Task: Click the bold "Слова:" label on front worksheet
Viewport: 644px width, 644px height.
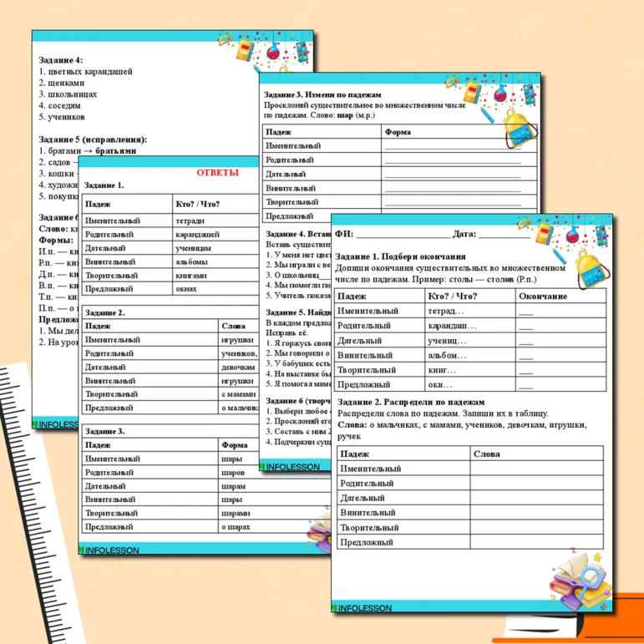Action: pyautogui.click(x=352, y=425)
